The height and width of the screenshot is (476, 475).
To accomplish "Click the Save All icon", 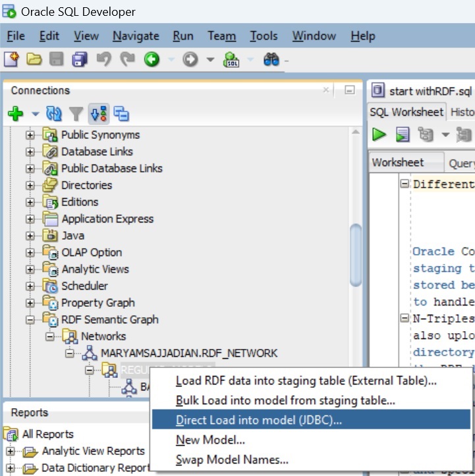I will tap(80, 59).
